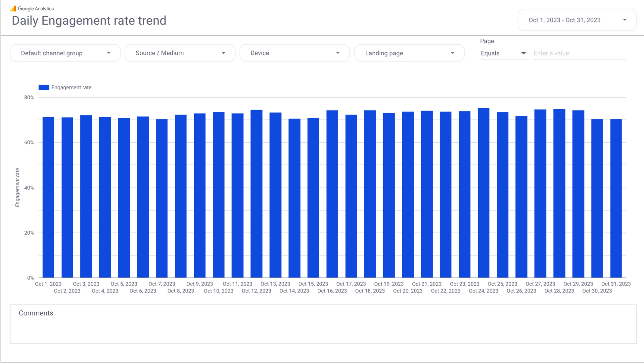
Task: Click the Engagement rate legend color swatch
Action: click(44, 87)
